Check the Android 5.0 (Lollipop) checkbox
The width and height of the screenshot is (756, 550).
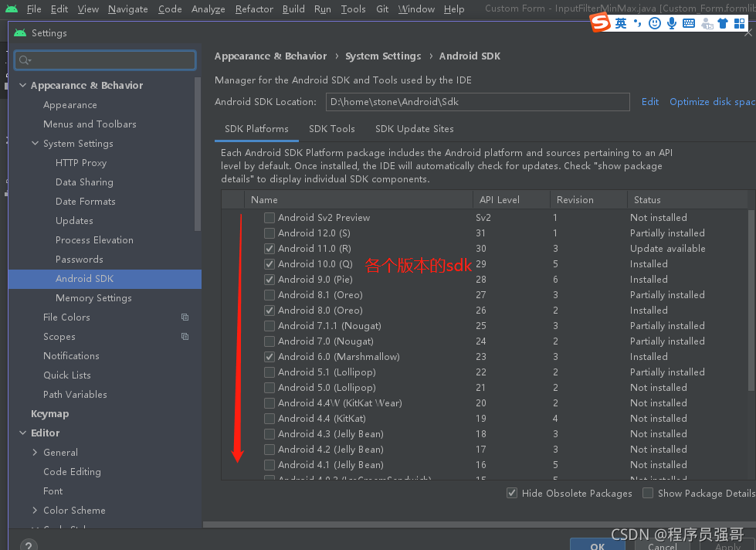[270, 388]
